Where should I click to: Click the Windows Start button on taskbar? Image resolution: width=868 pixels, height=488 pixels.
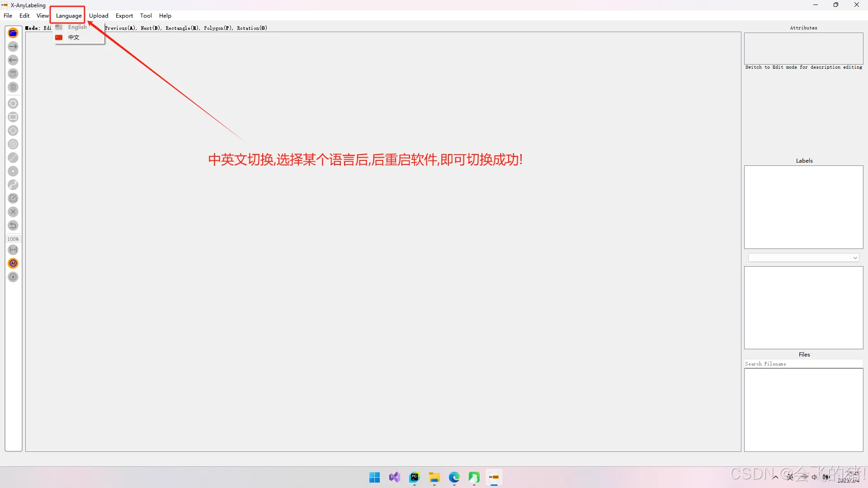[374, 477]
